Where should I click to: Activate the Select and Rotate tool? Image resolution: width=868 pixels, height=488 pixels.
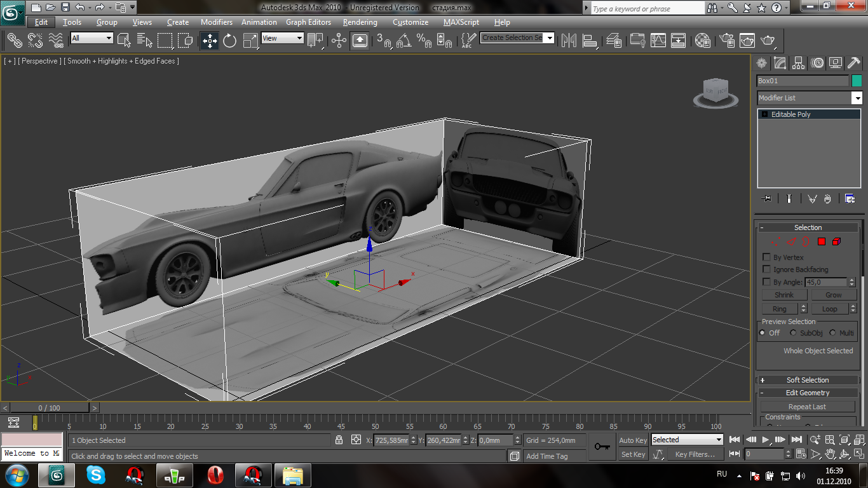(229, 41)
